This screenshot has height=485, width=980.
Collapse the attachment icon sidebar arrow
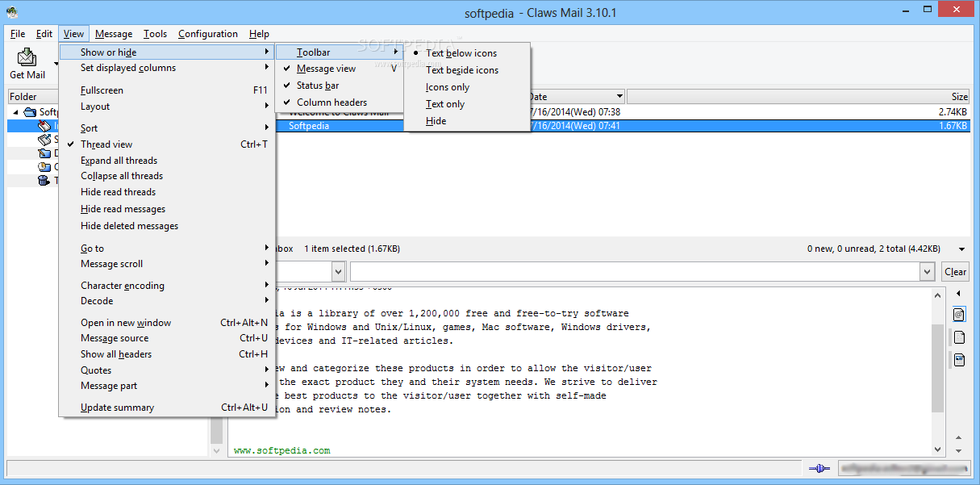click(958, 294)
